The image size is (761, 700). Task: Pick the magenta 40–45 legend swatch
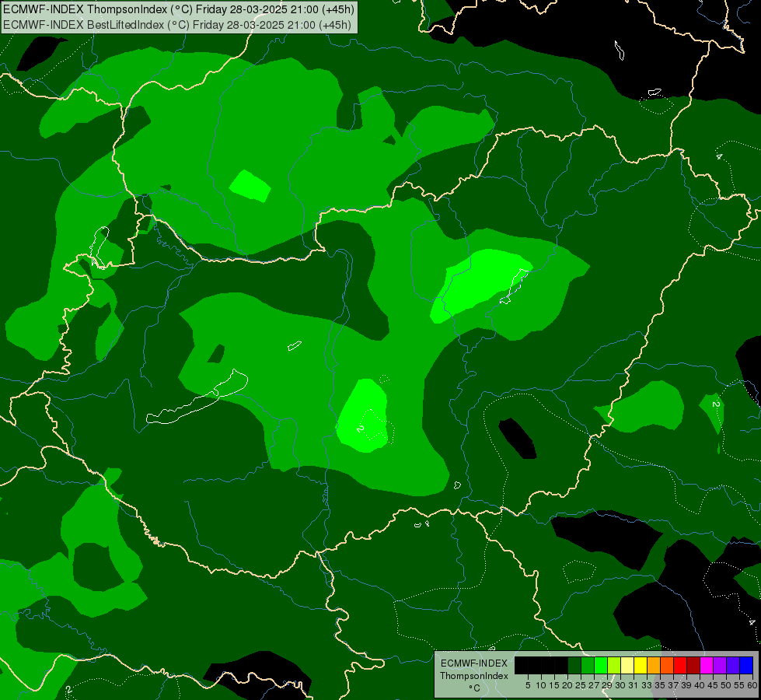click(x=707, y=665)
